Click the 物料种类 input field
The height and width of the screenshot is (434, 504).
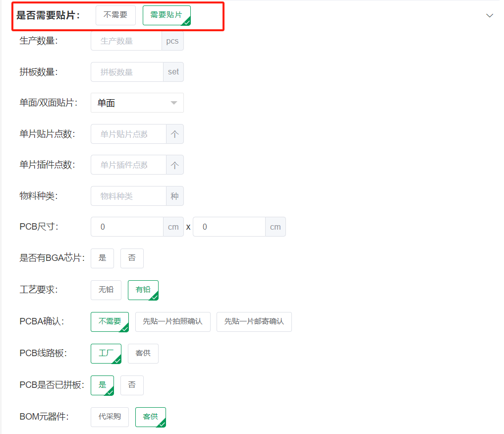tap(128, 196)
